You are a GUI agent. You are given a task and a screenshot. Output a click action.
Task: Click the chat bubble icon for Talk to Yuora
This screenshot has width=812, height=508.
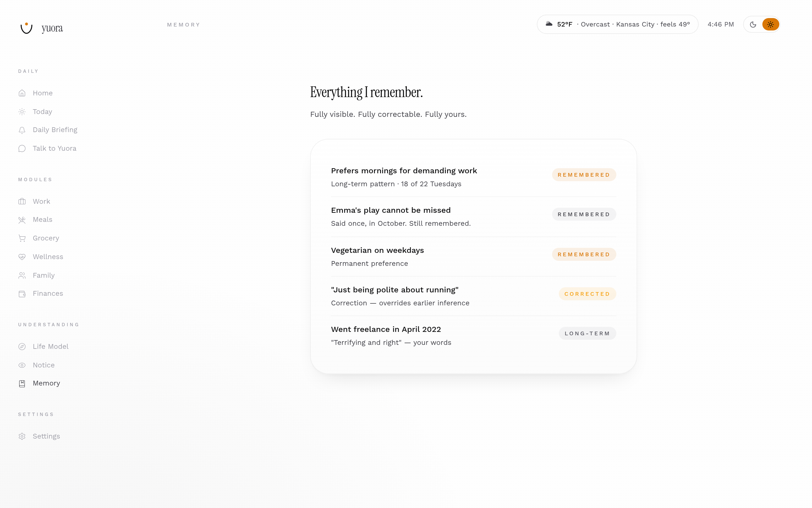[x=22, y=148]
